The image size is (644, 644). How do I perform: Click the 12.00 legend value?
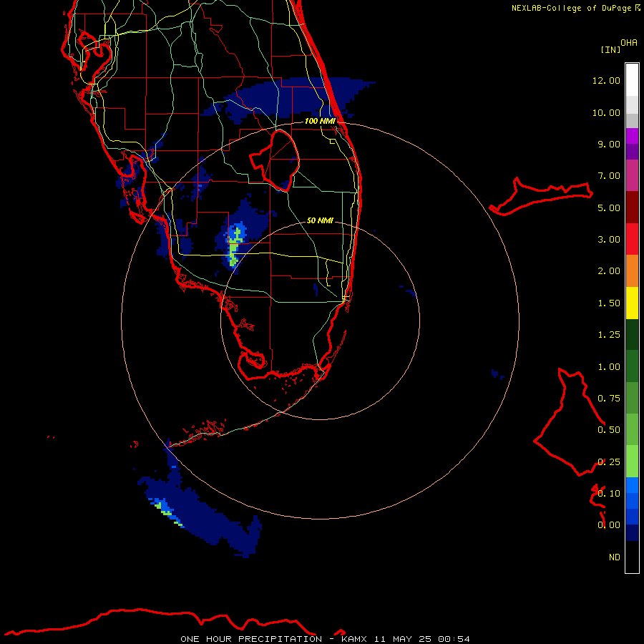pyautogui.click(x=606, y=80)
